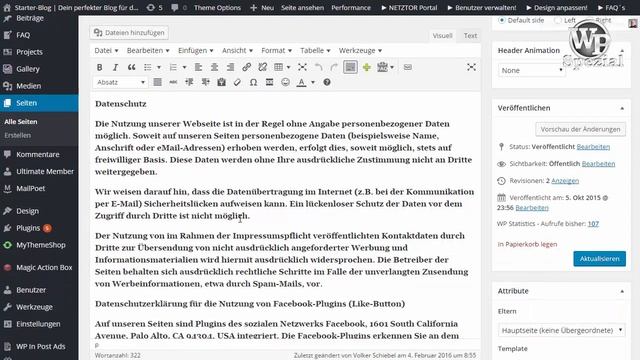The height and width of the screenshot is (360, 640).
Task: Justify the paragraph text
Action: [158, 82]
